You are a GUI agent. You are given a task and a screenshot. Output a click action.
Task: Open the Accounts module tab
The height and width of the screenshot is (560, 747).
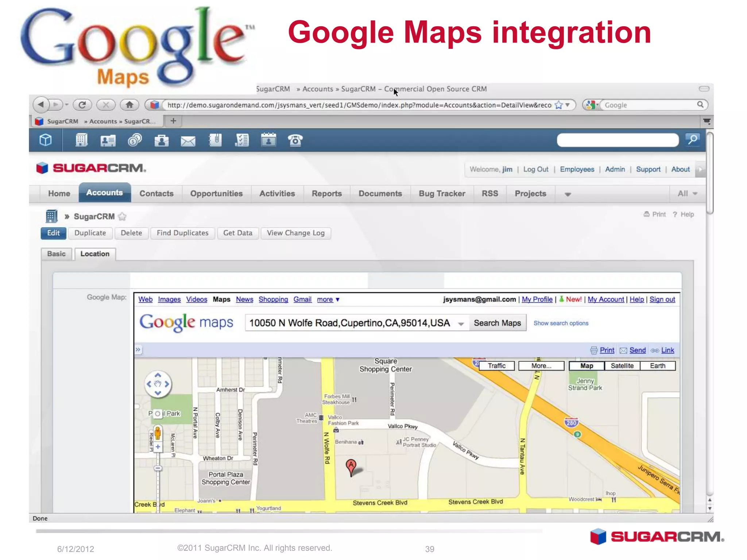click(105, 192)
